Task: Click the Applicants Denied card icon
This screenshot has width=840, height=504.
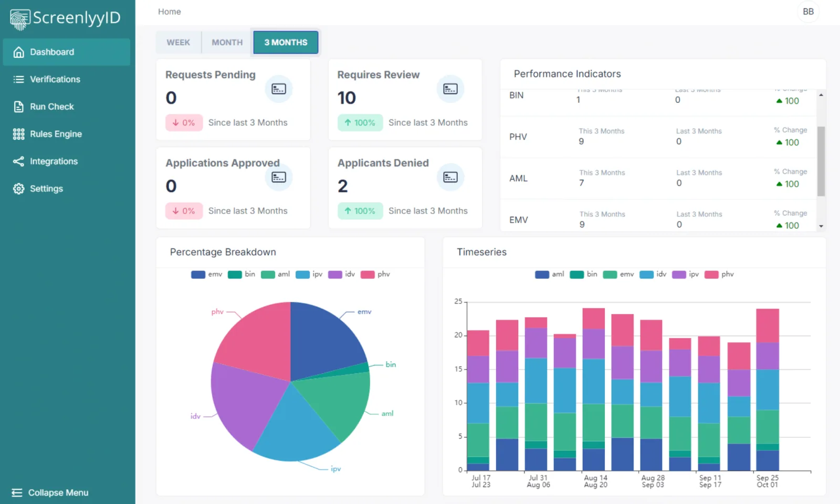Action: 450,177
